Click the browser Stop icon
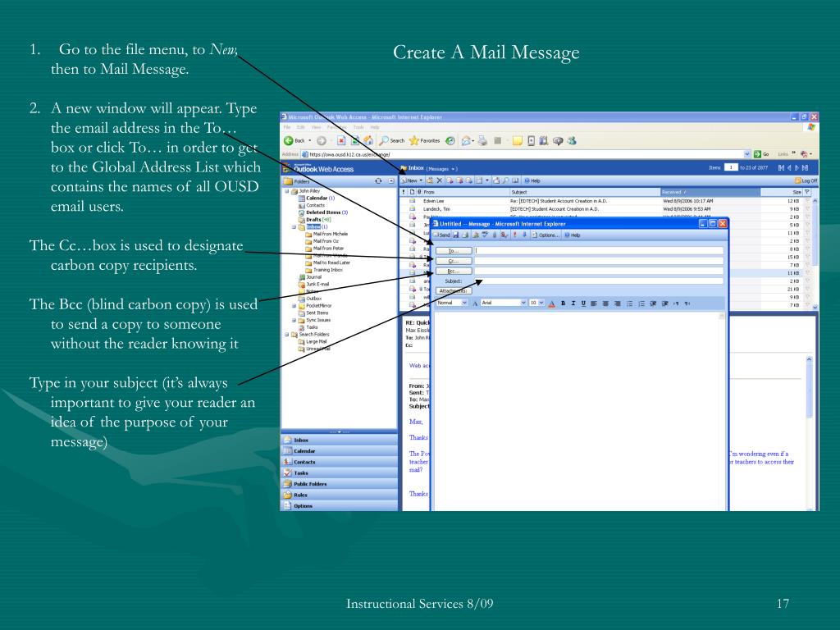 coord(340,140)
